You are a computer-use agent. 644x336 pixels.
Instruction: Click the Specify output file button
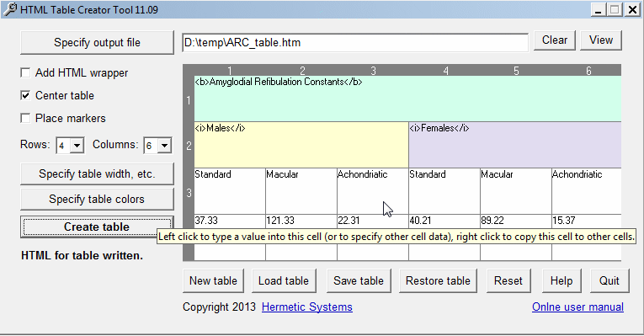97,42
